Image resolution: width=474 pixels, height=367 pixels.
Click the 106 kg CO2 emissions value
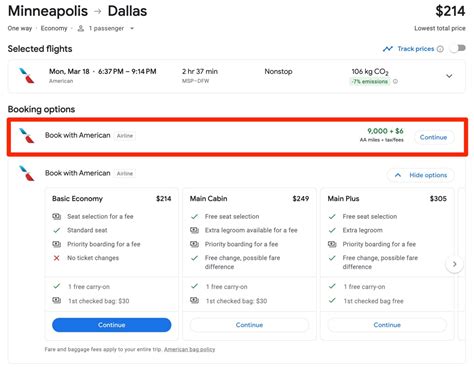click(370, 71)
